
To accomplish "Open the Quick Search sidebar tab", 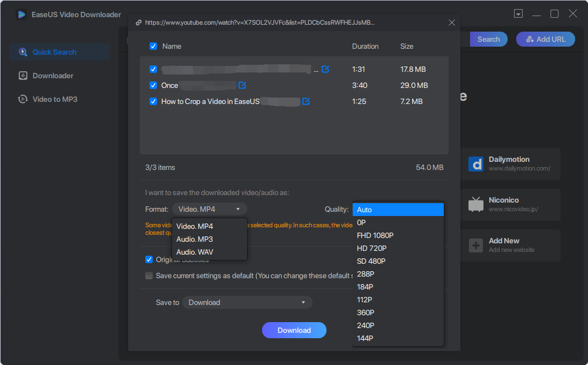I will (59, 52).
